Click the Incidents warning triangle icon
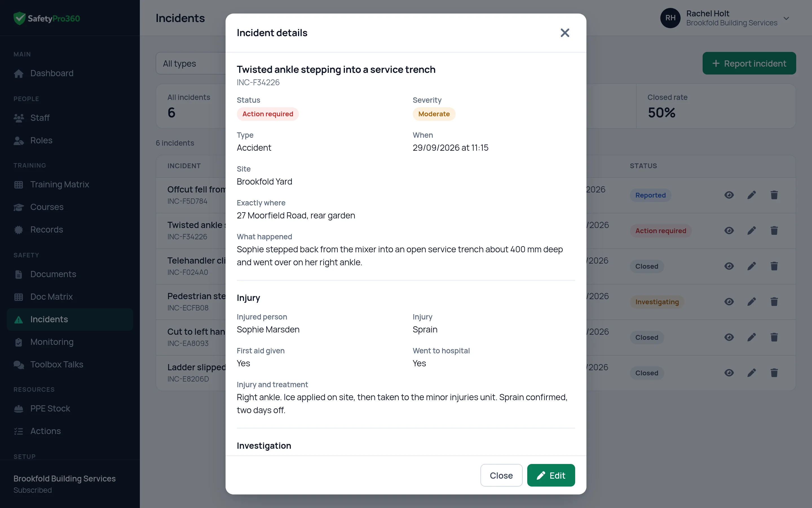 19,319
